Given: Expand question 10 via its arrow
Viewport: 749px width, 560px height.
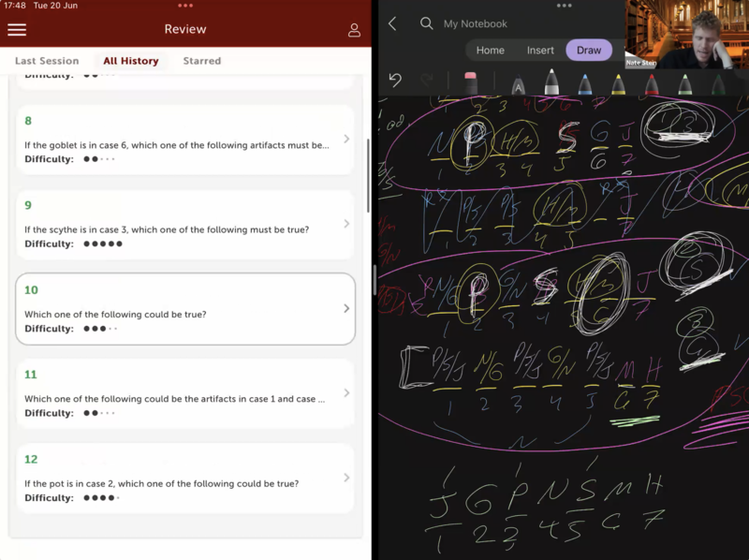Looking at the screenshot, I should (x=346, y=309).
